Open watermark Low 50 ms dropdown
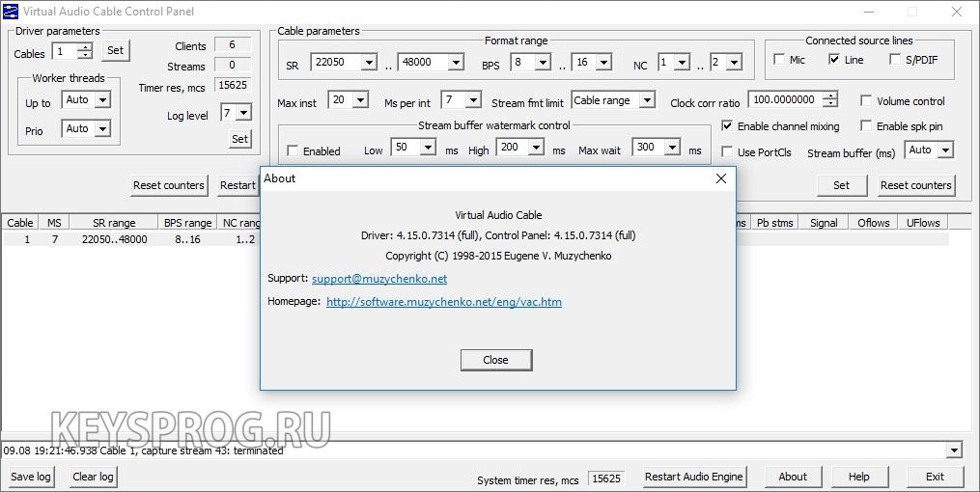Image resolution: width=980 pixels, height=492 pixels. click(428, 148)
